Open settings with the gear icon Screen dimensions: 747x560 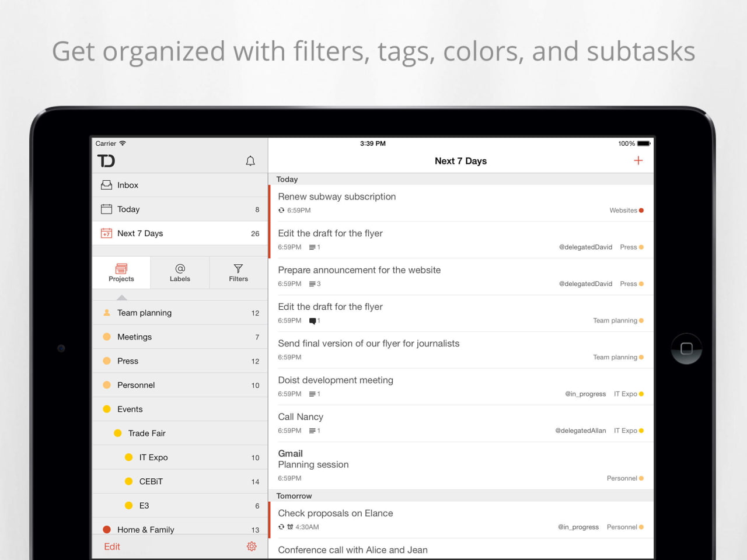(x=252, y=547)
